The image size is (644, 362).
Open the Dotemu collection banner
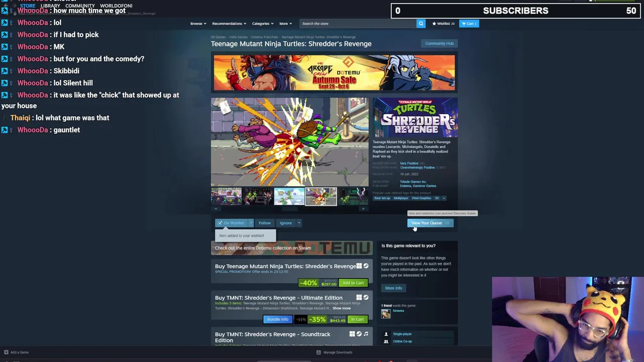click(292, 248)
